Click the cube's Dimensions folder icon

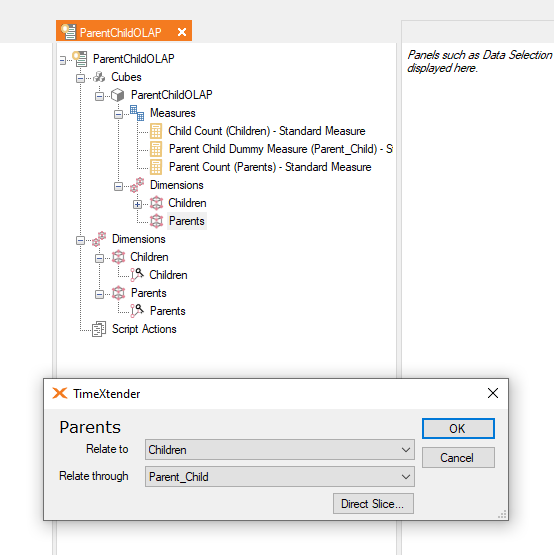[137, 185]
